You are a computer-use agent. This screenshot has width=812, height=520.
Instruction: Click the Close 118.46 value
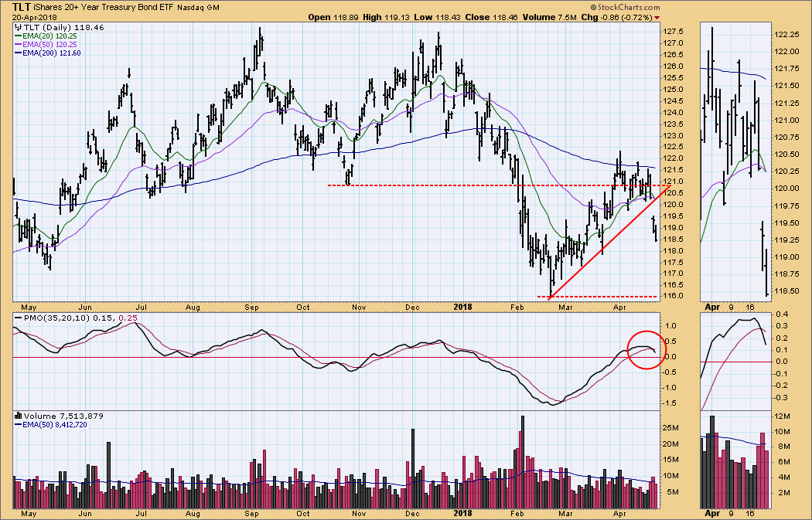tap(491, 17)
